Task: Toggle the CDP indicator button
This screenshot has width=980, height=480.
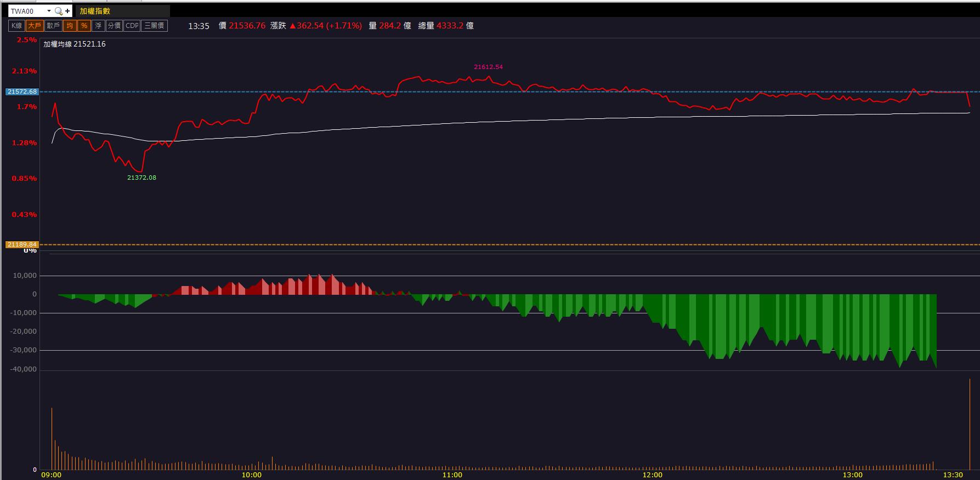Action: [132, 26]
